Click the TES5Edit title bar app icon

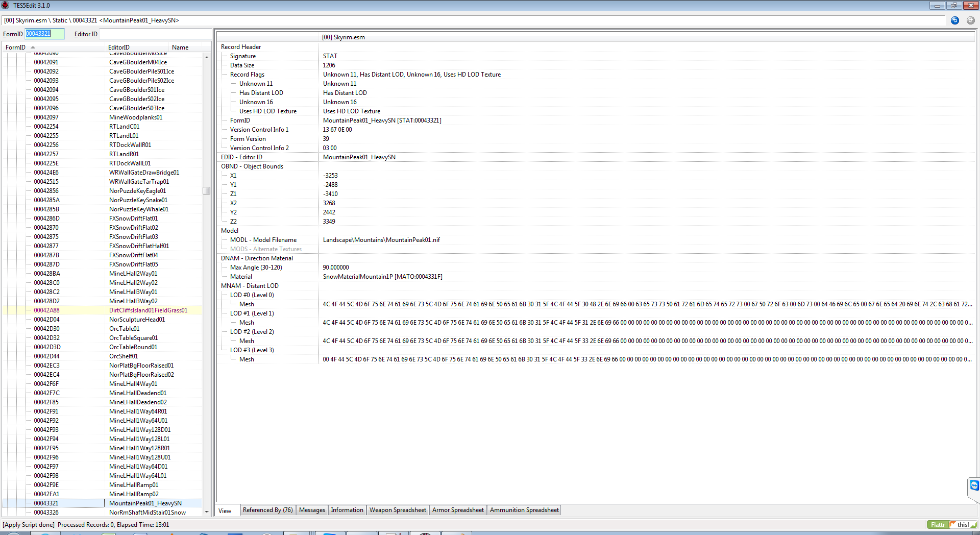coord(6,6)
